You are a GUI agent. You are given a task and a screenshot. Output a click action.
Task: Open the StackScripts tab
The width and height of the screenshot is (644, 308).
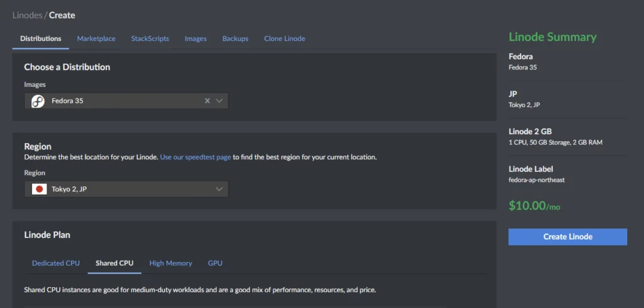150,38
